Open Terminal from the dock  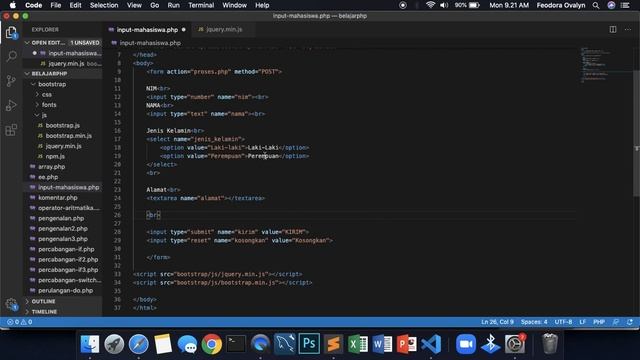pos(236,344)
